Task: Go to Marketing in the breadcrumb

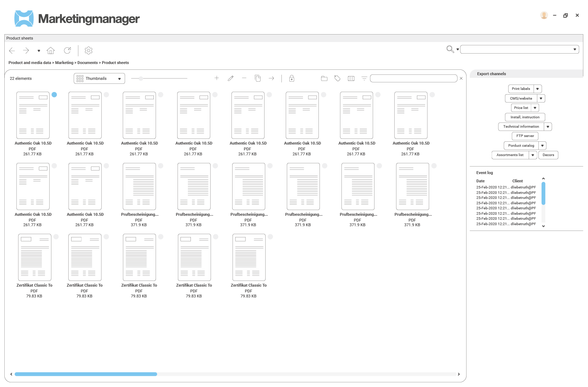Action: (x=64, y=63)
